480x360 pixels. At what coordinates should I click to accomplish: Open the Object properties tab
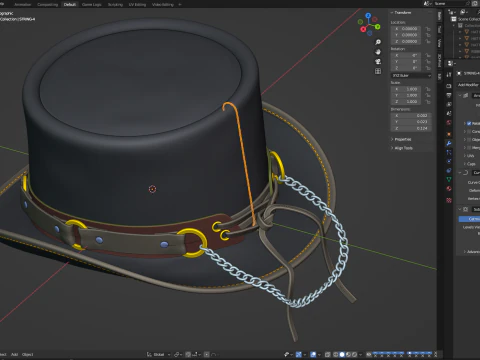(x=449, y=134)
